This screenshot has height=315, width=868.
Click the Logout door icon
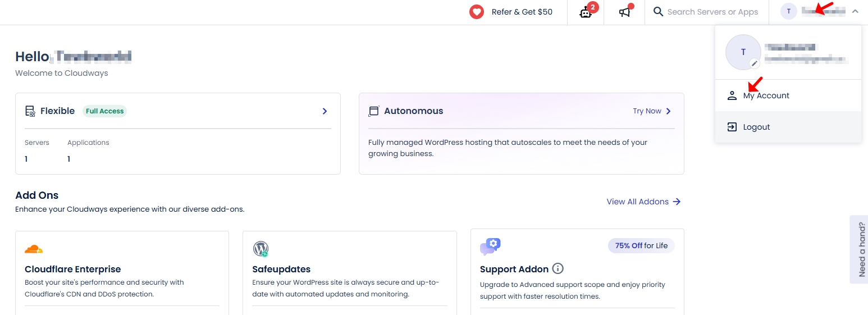point(732,127)
